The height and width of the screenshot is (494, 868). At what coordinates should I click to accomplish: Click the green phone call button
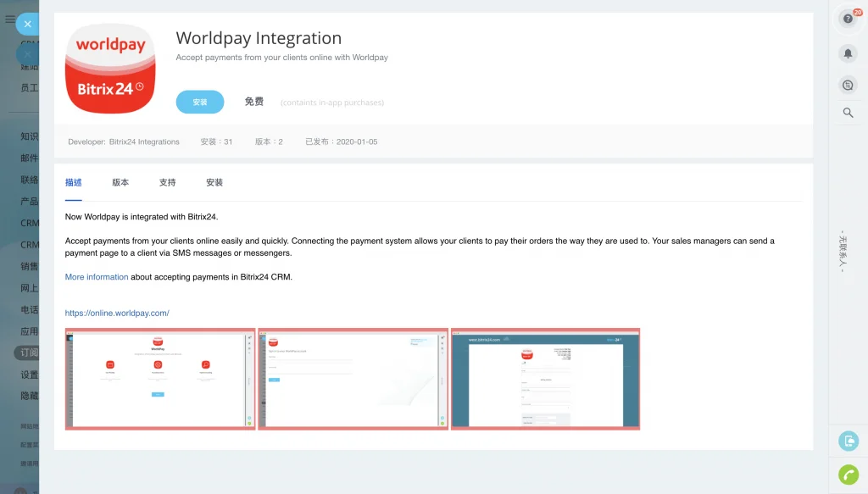[x=848, y=474]
